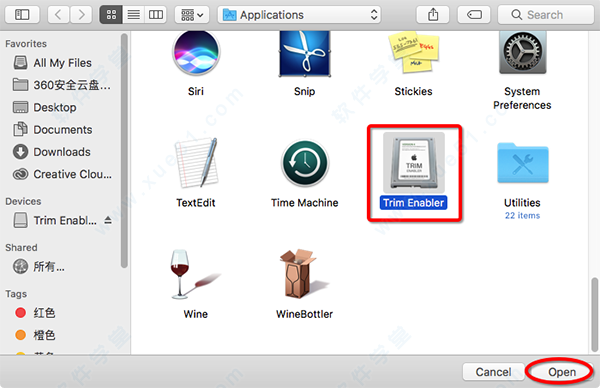Click the Tags sidebar heading

click(x=16, y=294)
